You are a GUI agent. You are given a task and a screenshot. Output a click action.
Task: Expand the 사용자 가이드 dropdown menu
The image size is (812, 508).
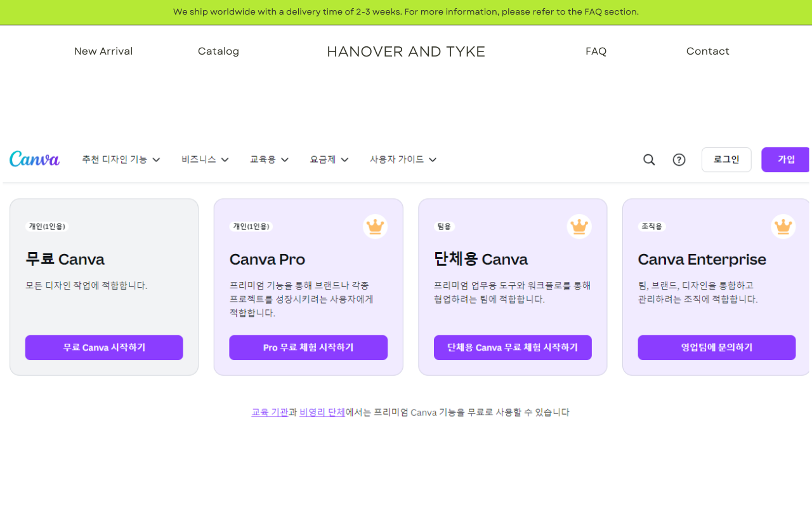[403, 159]
